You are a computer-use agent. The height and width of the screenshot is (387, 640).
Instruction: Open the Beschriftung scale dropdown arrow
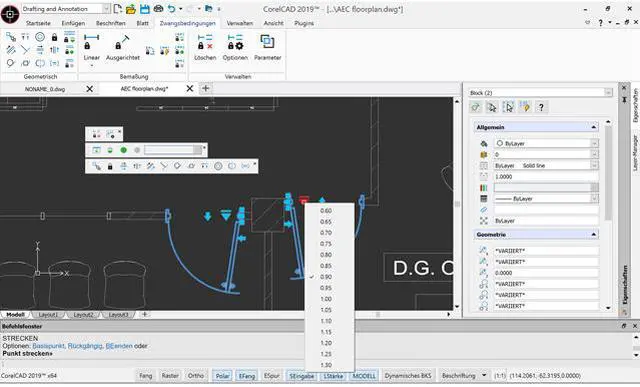pos(484,375)
